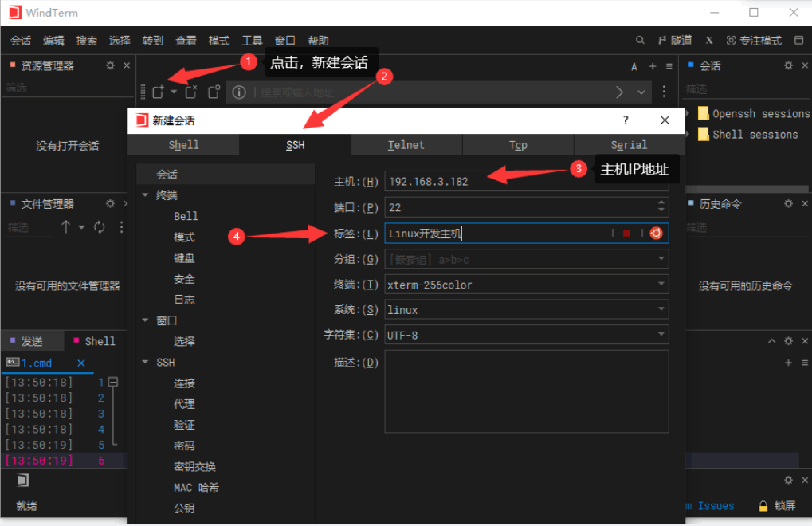Click the 描述 description text area
This screenshot has height=526, width=812.
[x=526, y=391]
